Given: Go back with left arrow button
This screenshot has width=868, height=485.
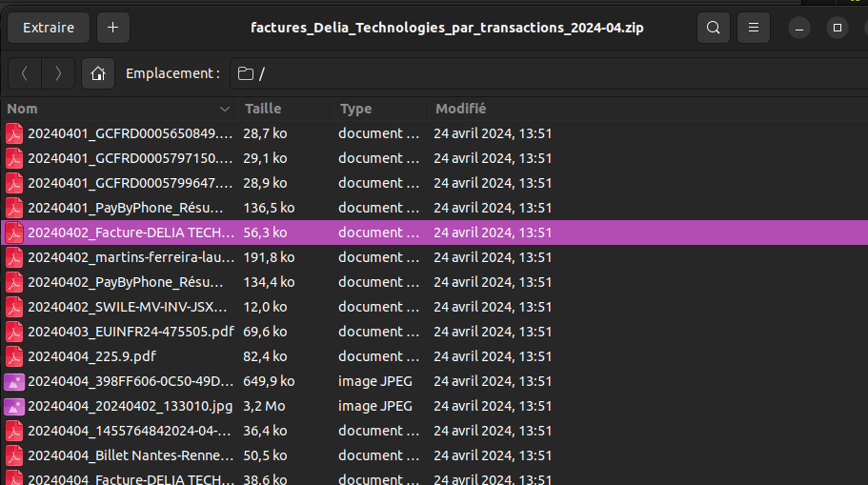Looking at the screenshot, I should [25, 73].
